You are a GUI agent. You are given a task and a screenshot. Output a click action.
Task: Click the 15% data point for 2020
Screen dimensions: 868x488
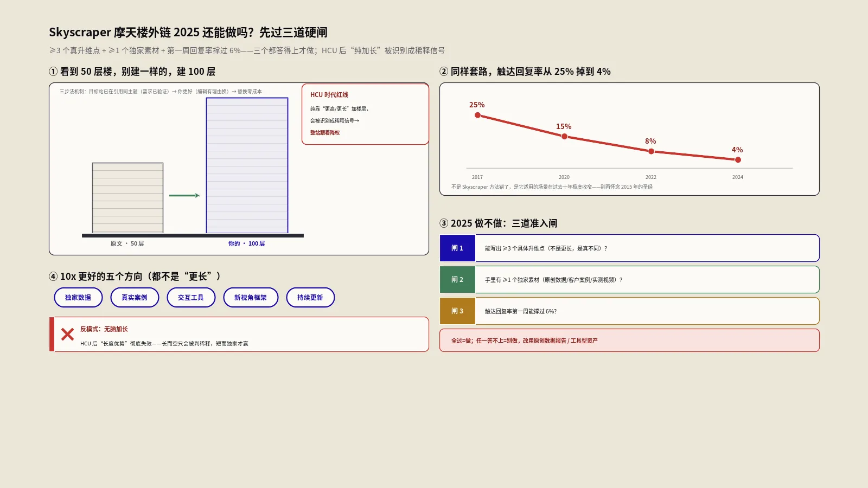[x=564, y=136]
